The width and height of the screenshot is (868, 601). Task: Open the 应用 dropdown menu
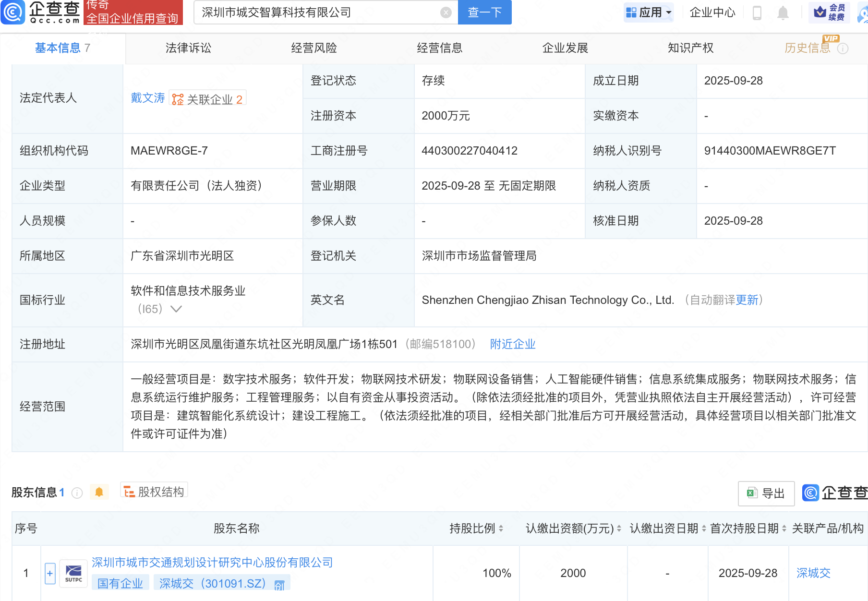649,12
